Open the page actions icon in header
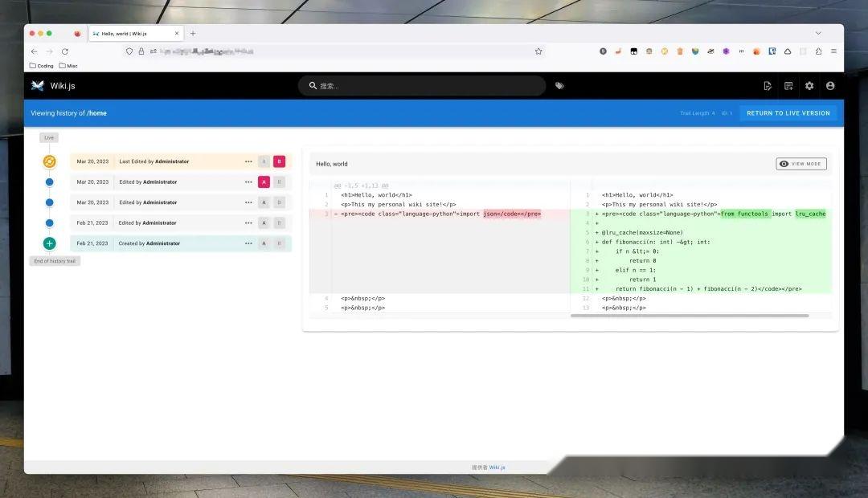The width and height of the screenshot is (868, 498). point(788,86)
